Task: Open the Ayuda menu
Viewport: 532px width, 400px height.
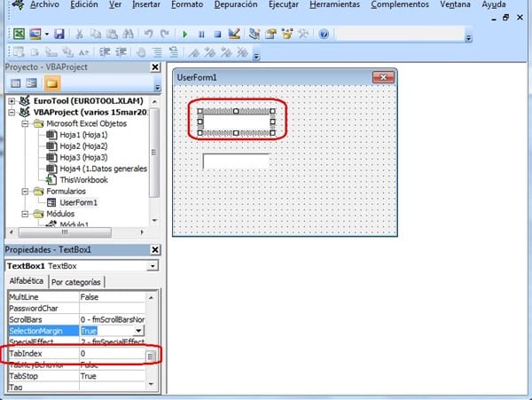Action: 494,4
